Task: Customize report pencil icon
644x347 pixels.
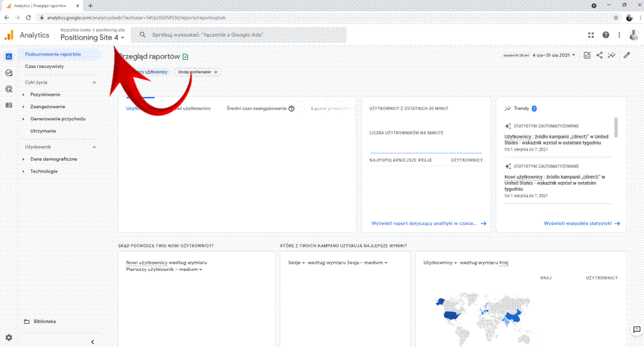Action: coord(626,55)
